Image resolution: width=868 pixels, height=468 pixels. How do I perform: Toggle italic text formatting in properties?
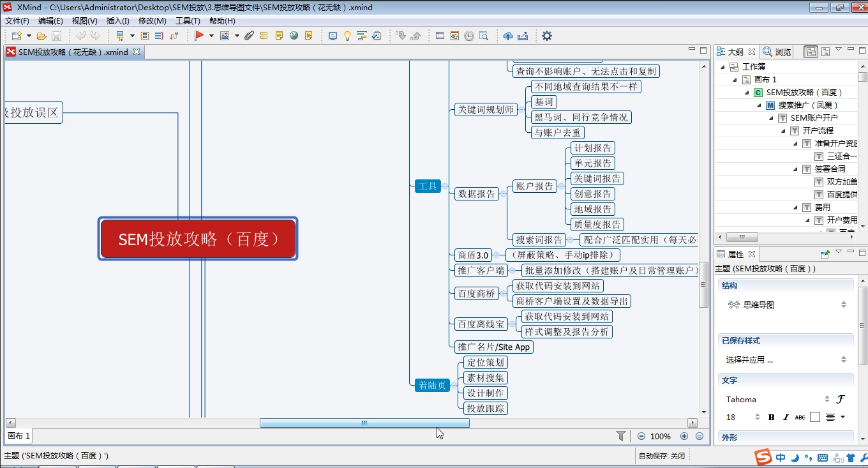pyautogui.click(x=786, y=417)
